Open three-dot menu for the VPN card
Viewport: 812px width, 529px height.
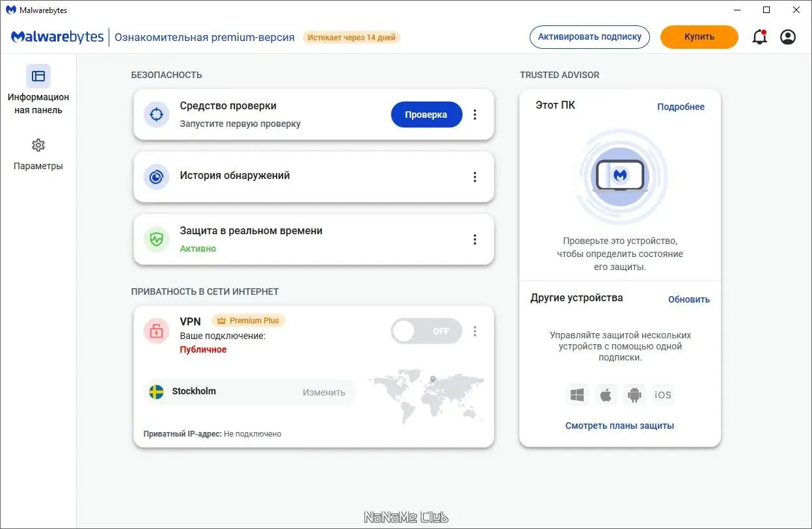[475, 331]
